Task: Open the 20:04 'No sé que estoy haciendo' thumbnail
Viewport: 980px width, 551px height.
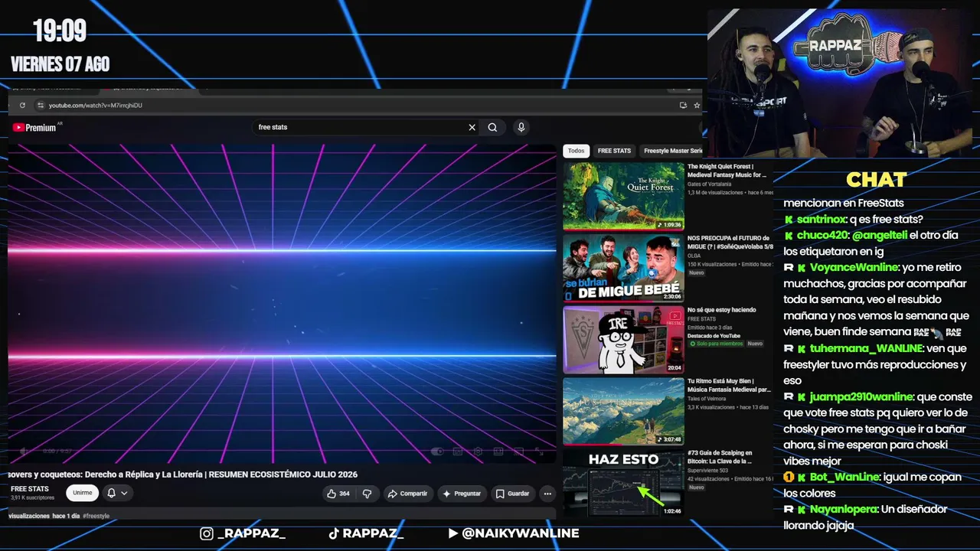Action: click(x=623, y=340)
